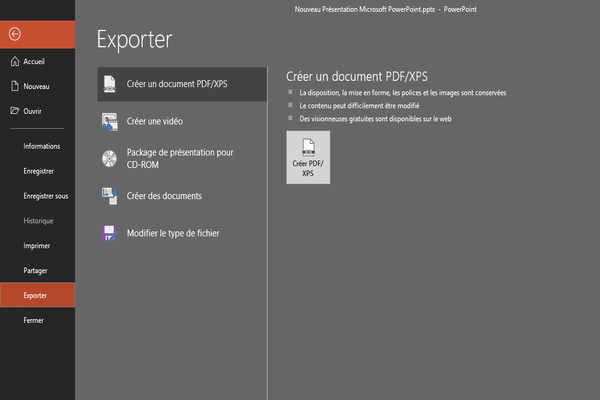Select the Exporter sidebar tab

coord(38,295)
